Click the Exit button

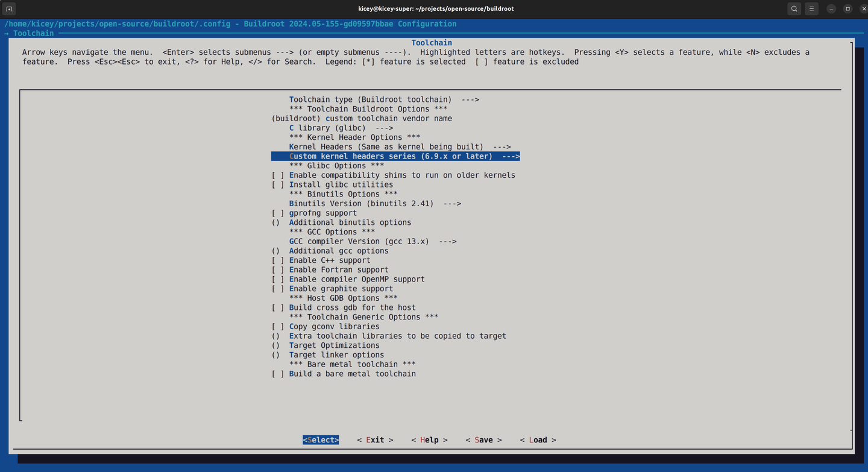374,439
